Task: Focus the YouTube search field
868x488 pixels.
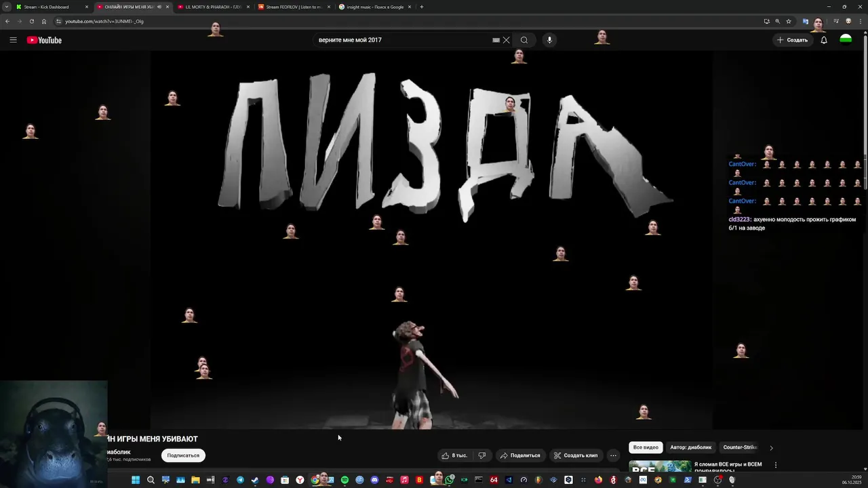Action: [403, 40]
